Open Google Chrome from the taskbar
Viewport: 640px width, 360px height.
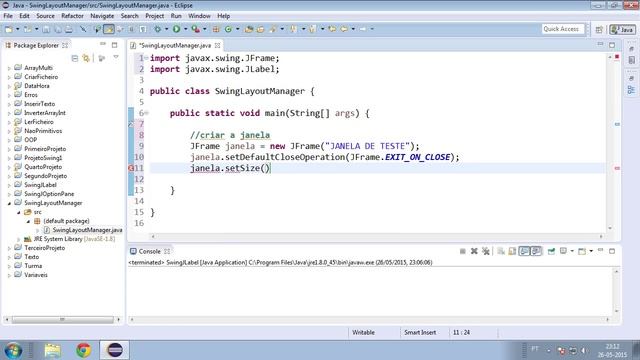[84, 350]
